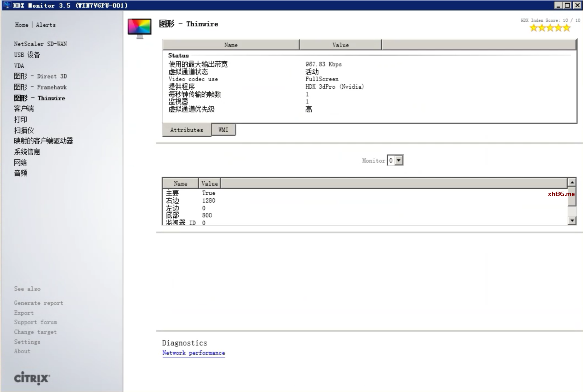Screen dimensions: 583x392
Task: Select 客户端 in sidebar
Action: tap(24, 109)
